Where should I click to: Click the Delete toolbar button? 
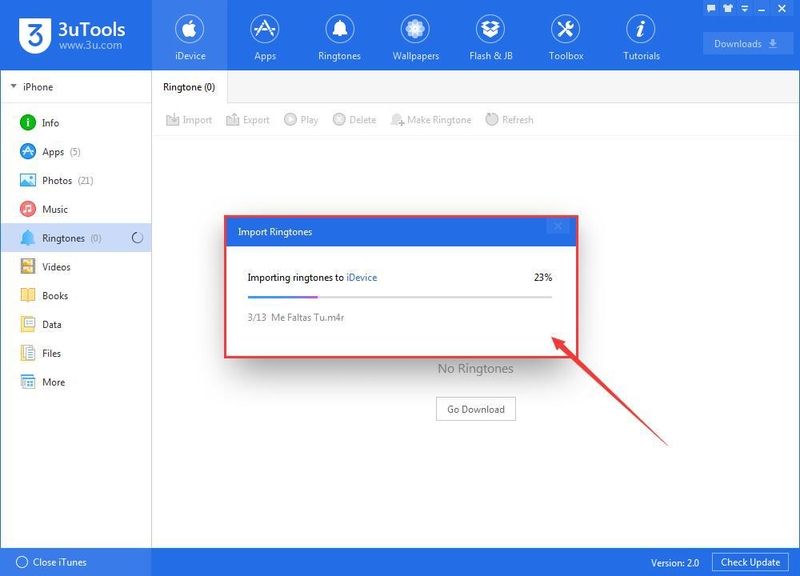point(355,119)
